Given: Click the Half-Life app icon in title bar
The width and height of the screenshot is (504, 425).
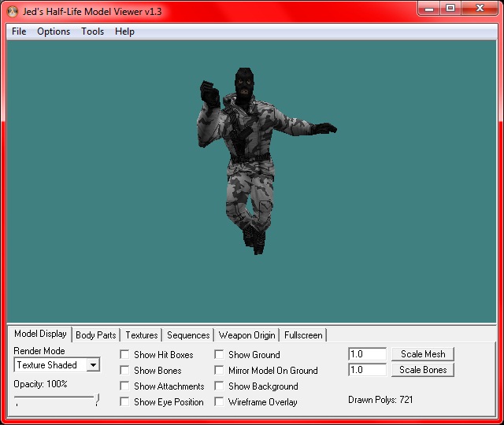Looking at the screenshot, I should click(x=13, y=12).
